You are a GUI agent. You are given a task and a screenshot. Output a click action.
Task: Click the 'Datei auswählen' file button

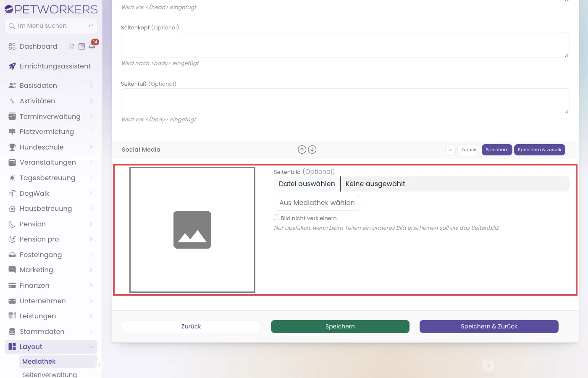[x=307, y=184]
